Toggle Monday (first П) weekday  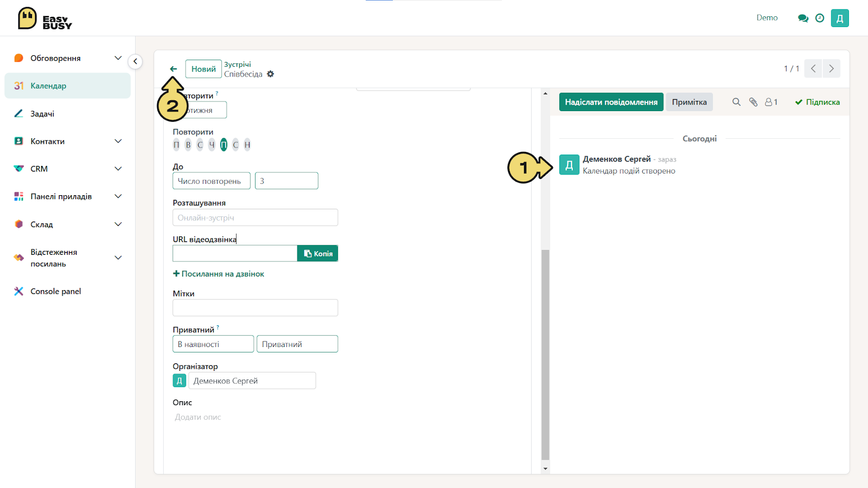pyautogui.click(x=176, y=145)
